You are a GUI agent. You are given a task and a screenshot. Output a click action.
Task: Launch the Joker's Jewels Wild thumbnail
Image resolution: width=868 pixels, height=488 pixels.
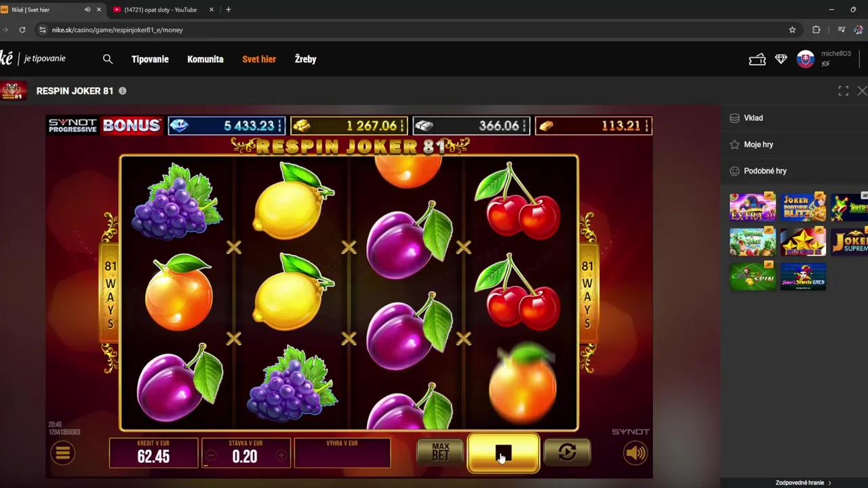pos(804,276)
